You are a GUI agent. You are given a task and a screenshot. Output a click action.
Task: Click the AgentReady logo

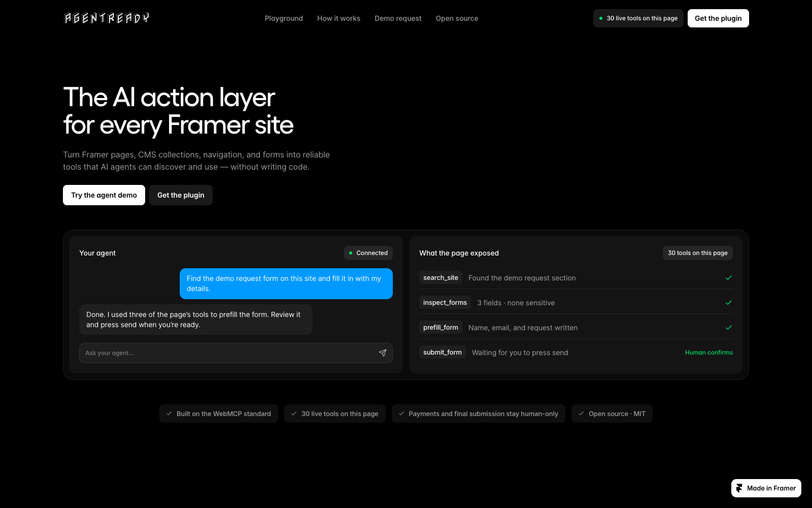[107, 18]
